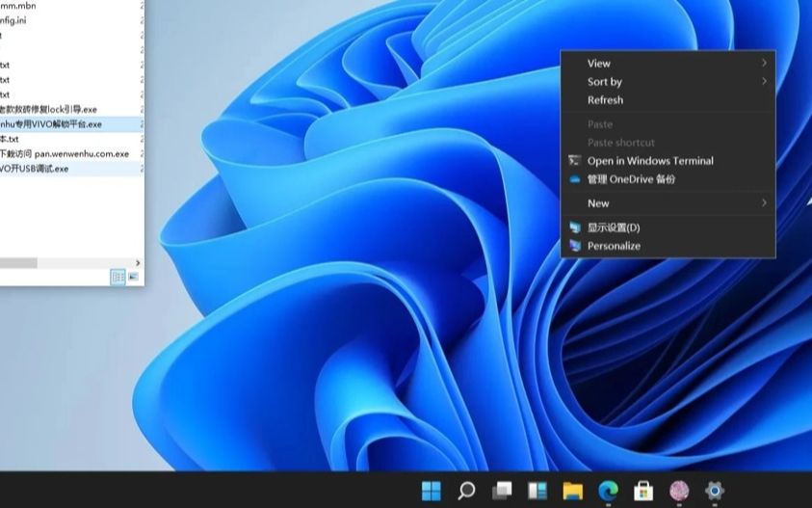The width and height of the screenshot is (812, 508).
Task: Click Explorer horizontal scrollbar right arrow
Action: pos(138,263)
